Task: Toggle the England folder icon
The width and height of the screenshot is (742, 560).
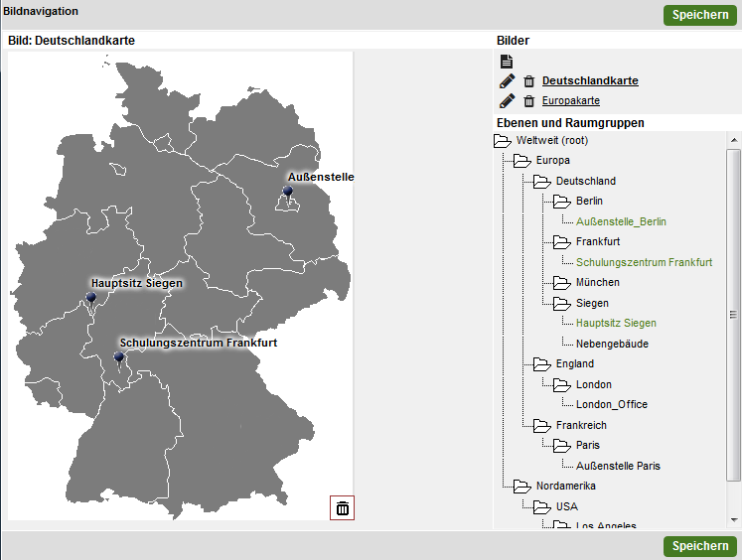Action: (x=541, y=364)
